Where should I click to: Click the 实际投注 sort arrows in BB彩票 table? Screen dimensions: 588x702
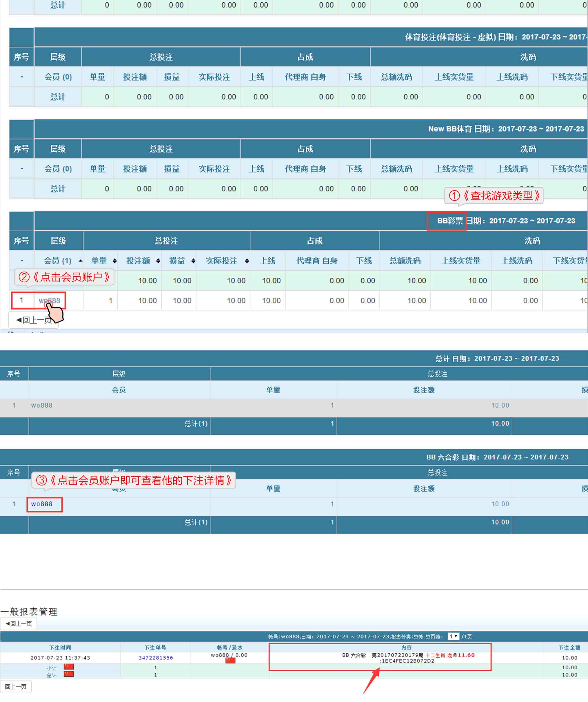tap(247, 261)
